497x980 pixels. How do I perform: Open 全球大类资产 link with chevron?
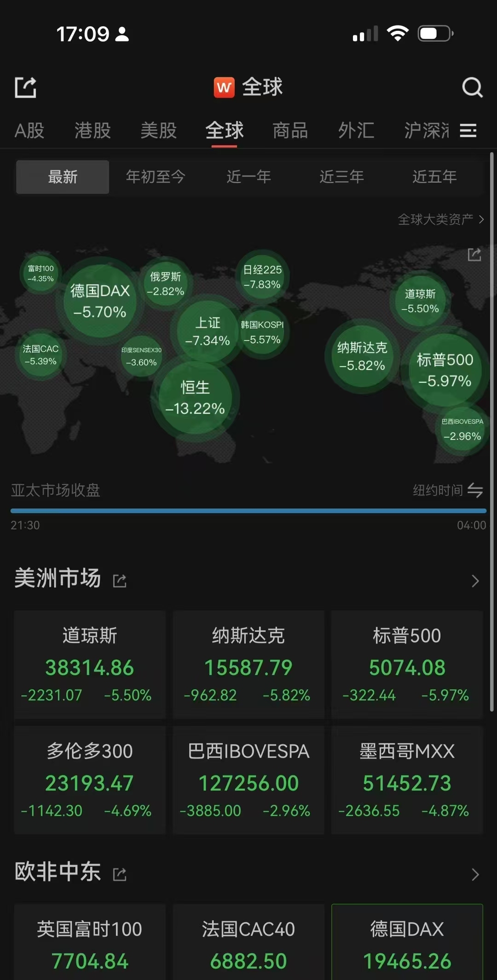(x=441, y=219)
